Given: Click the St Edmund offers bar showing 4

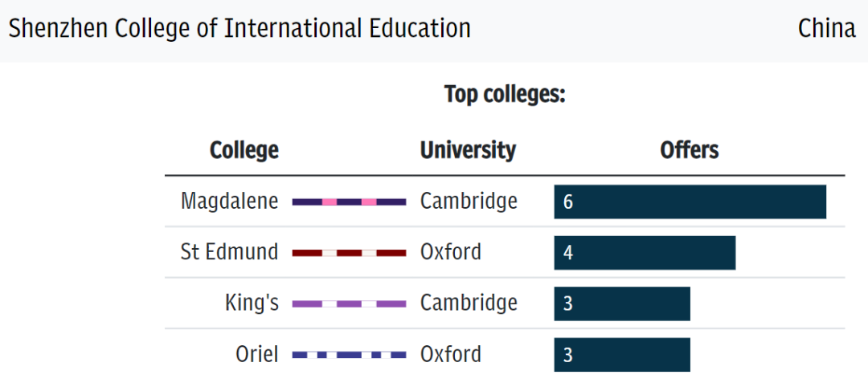Looking at the screenshot, I should [645, 253].
